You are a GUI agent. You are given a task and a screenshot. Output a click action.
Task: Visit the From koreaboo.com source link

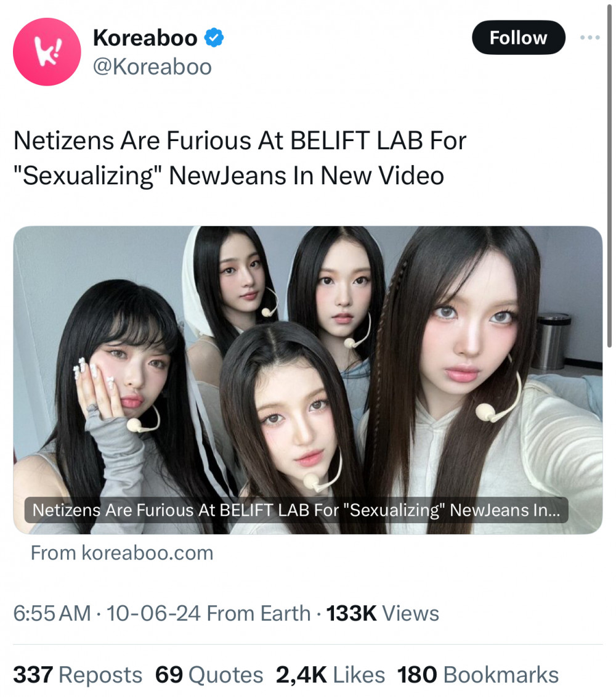coord(122,553)
